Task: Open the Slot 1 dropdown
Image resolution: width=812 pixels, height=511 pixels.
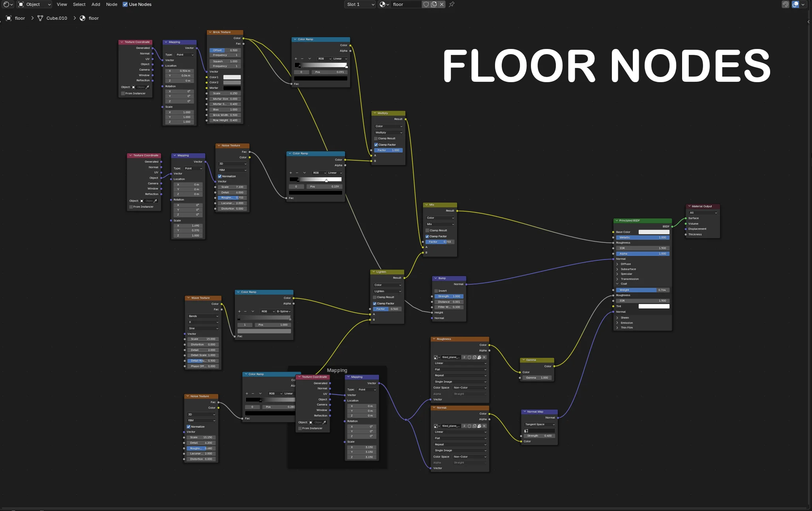Action: (x=360, y=4)
